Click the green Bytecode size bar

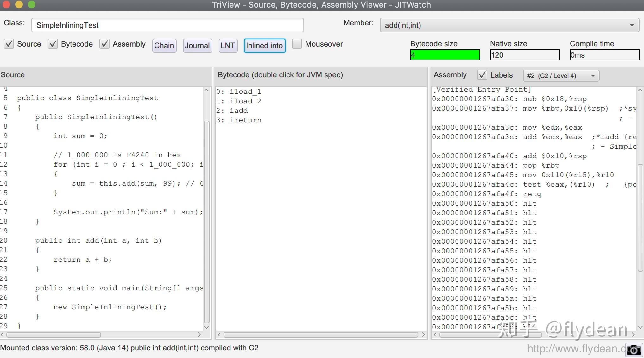pos(445,55)
